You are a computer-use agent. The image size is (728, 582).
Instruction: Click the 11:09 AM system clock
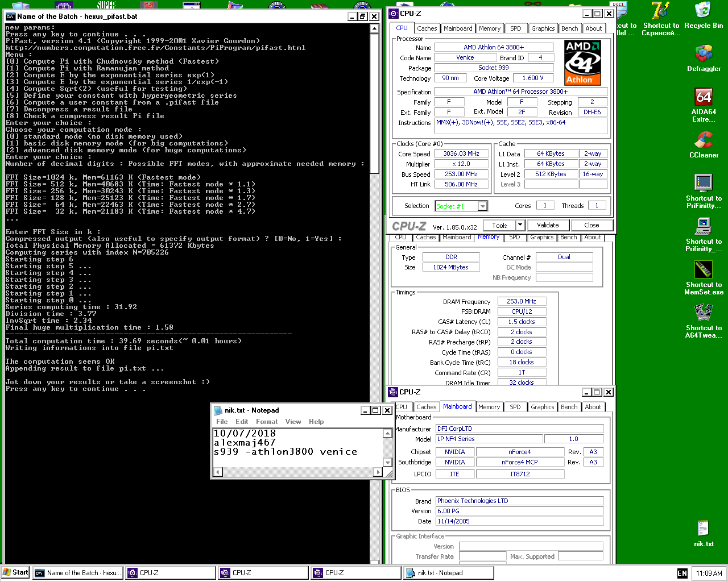[709, 573]
